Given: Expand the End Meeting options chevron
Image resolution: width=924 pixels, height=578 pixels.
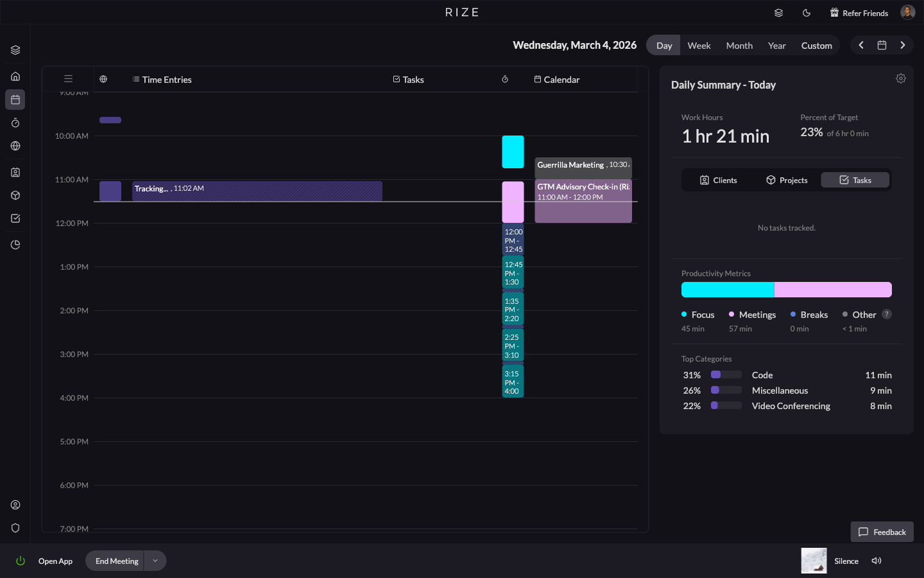Looking at the screenshot, I should coord(155,561).
